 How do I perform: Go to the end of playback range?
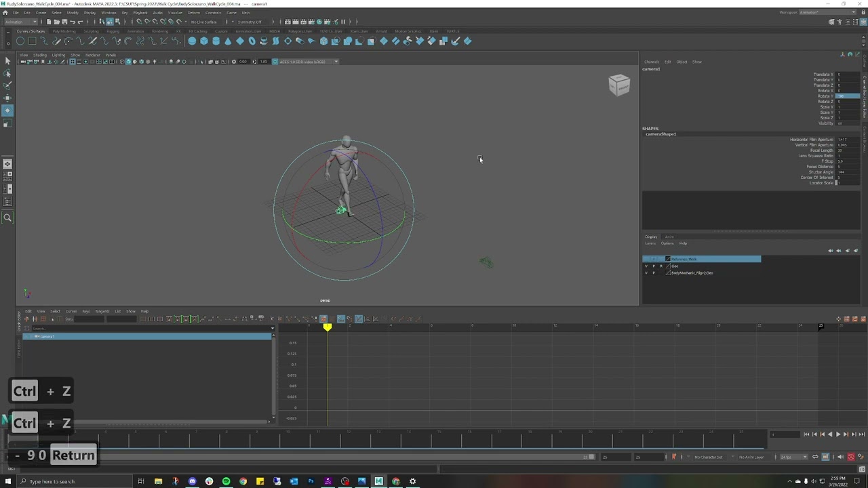point(861,434)
